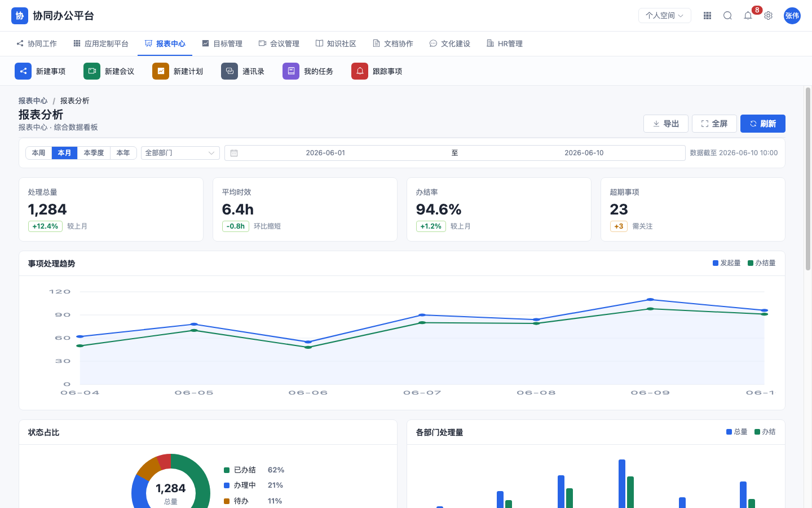Screen dimensions: 812x508
Task: Select 本季度 time range option
Action: tap(94, 153)
